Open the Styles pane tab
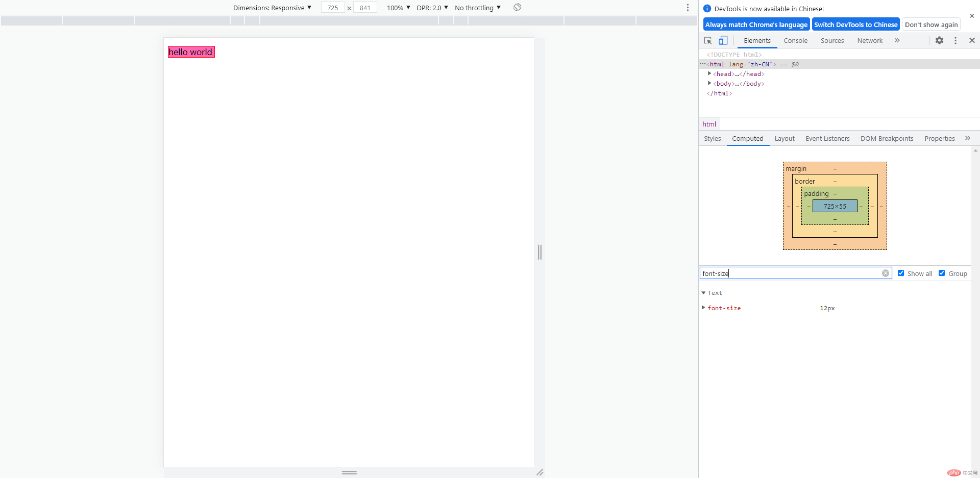The height and width of the screenshot is (478, 980). click(712, 139)
